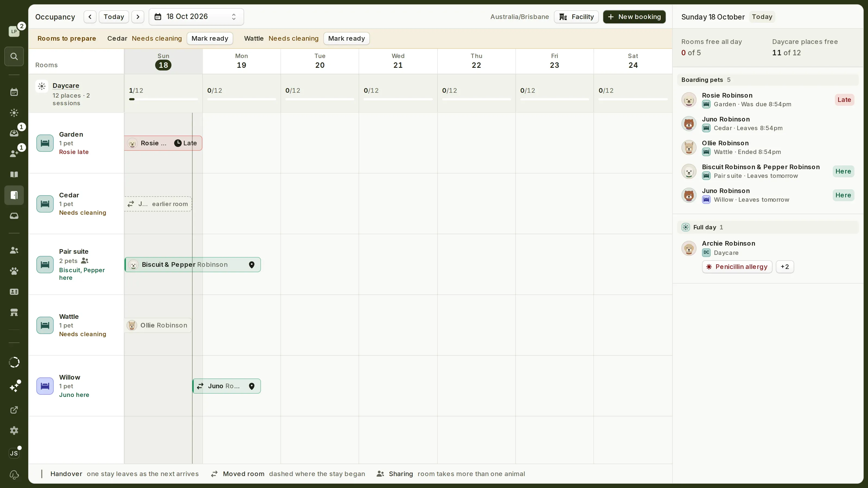Open the pets paw icon in sidebar
The image size is (868, 488).
(14, 271)
